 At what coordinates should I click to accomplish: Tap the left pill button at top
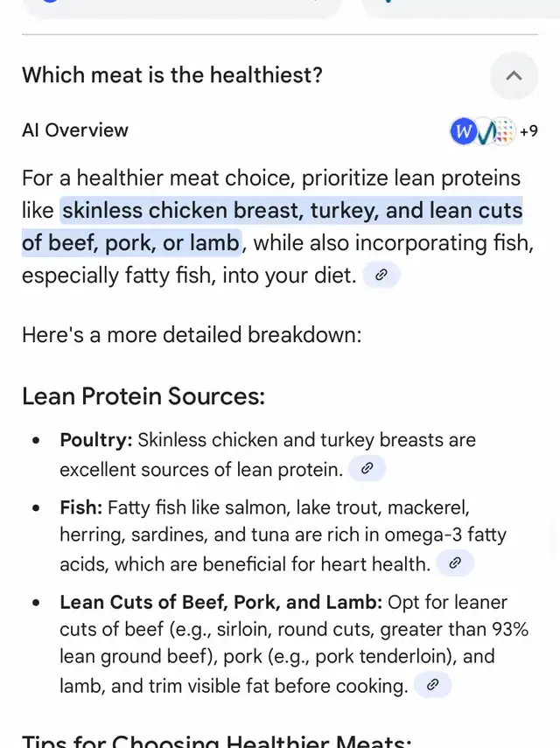(x=182, y=7)
